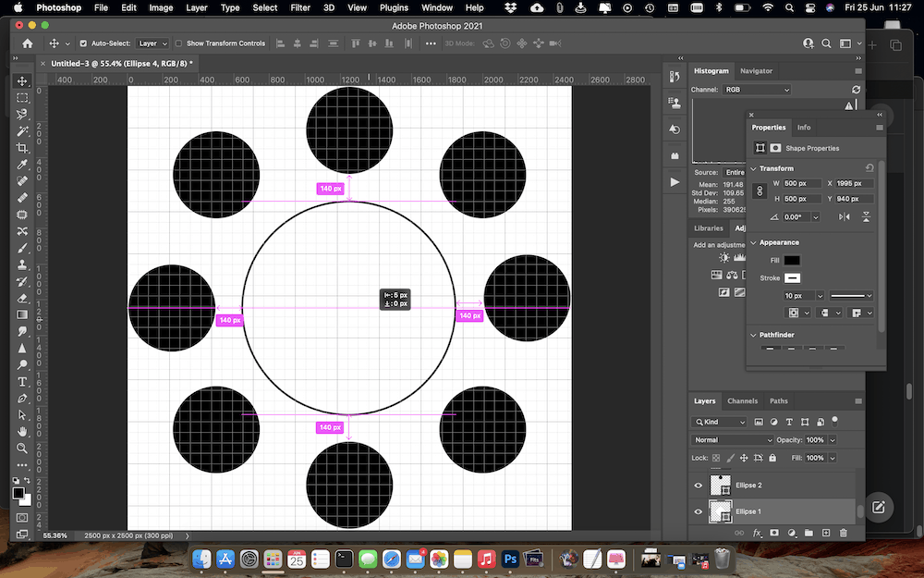The image size is (924, 578).
Task: Click the Fill color swatch in Appearance
Action: pyautogui.click(x=792, y=260)
